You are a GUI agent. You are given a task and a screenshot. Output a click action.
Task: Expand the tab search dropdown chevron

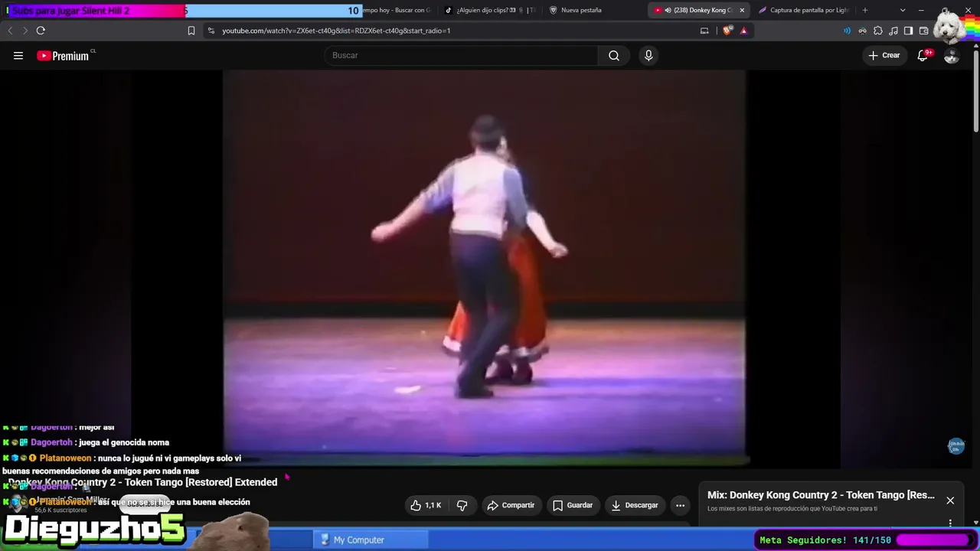(903, 10)
